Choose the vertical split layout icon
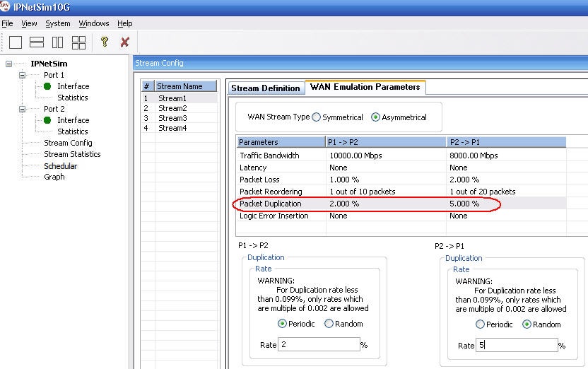Viewport: 588px width, 369px height. click(57, 42)
